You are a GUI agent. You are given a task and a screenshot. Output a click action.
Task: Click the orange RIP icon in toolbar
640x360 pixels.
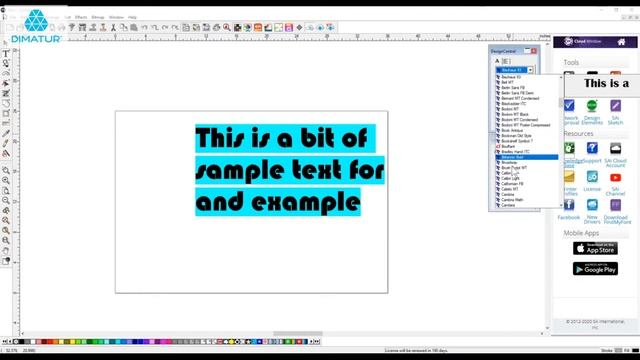point(258,27)
